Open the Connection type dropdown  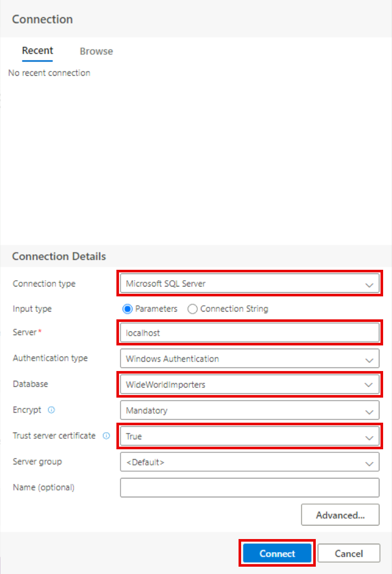(x=250, y=284)
